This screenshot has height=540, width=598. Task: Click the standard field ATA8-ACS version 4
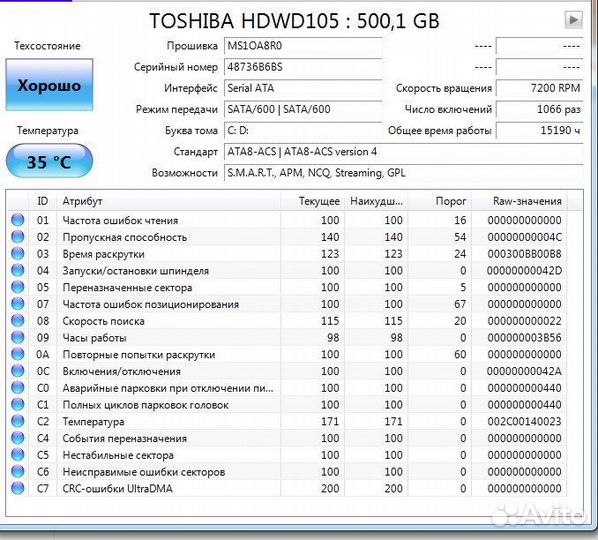point(403,152)
